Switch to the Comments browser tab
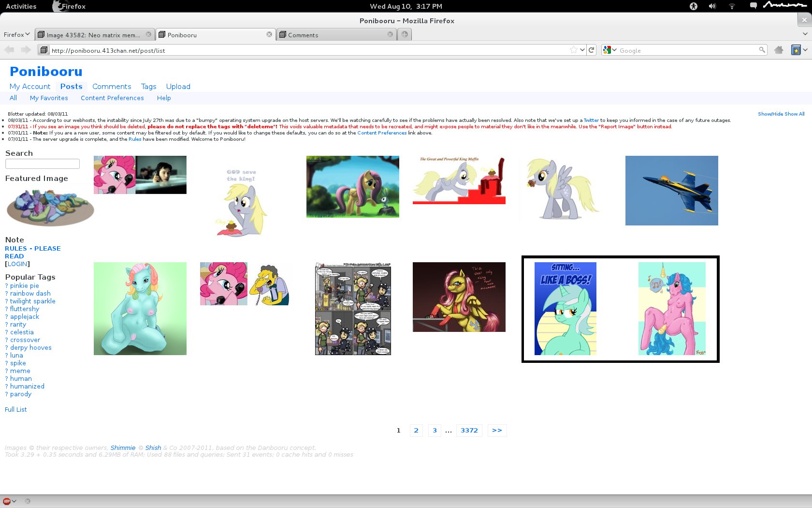This screenshot has width=812, height=508. pyautogui.click(x=336, y=35)
